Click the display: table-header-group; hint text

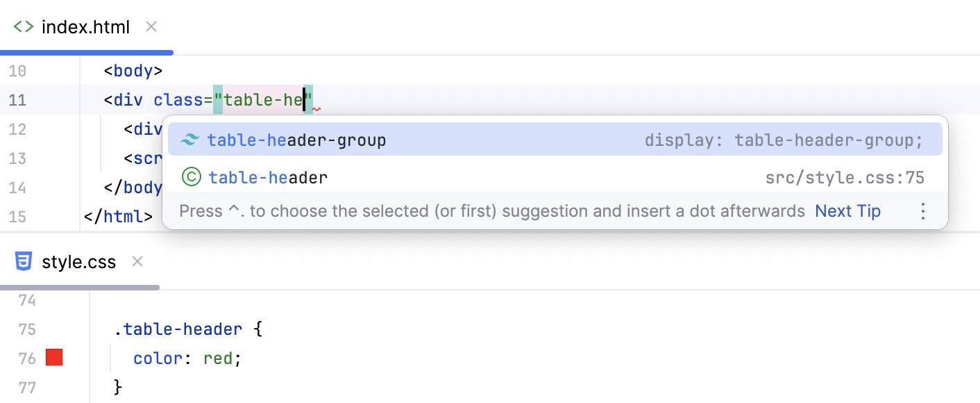click(784, 140)
